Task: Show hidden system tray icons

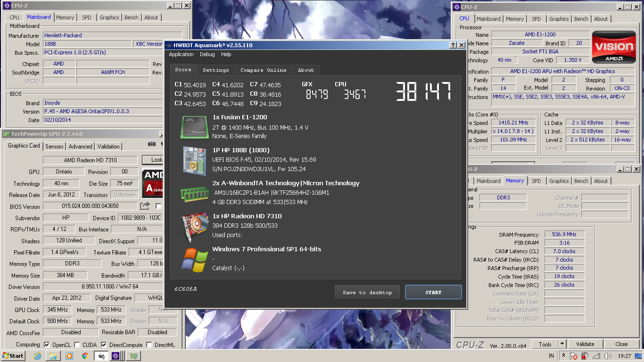Action: coord(563,356)
